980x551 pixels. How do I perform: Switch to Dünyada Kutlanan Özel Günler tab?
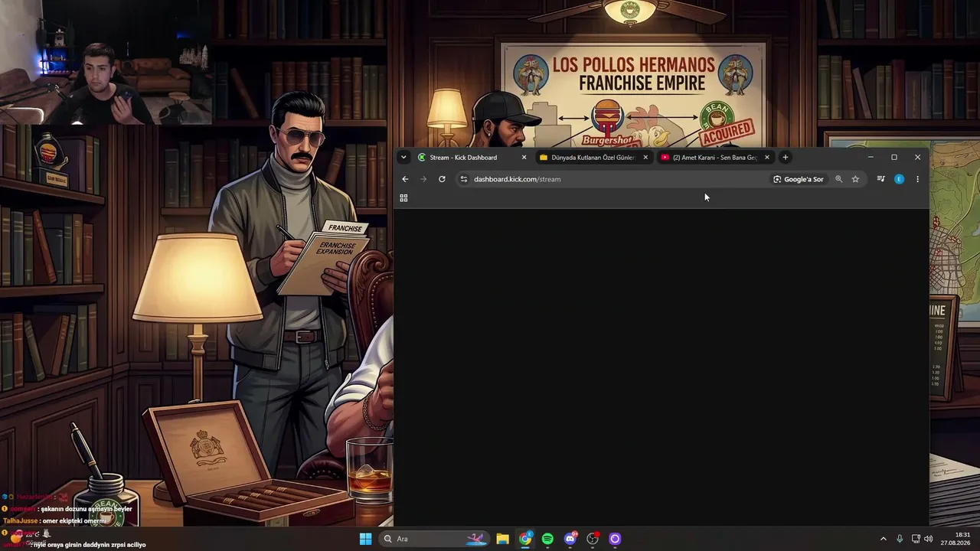point(593,158)
